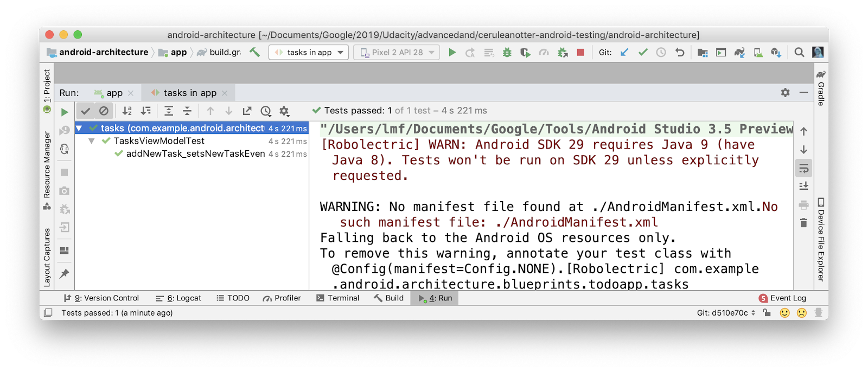Click the Make Project hammer icon

coord(254,52)
